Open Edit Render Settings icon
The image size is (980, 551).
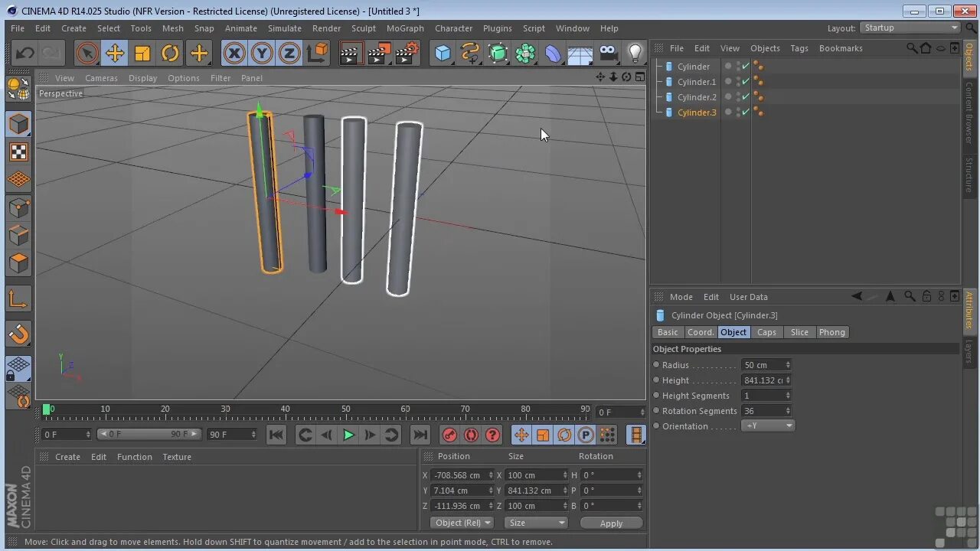pyautogui.click(x=407, y=53)
